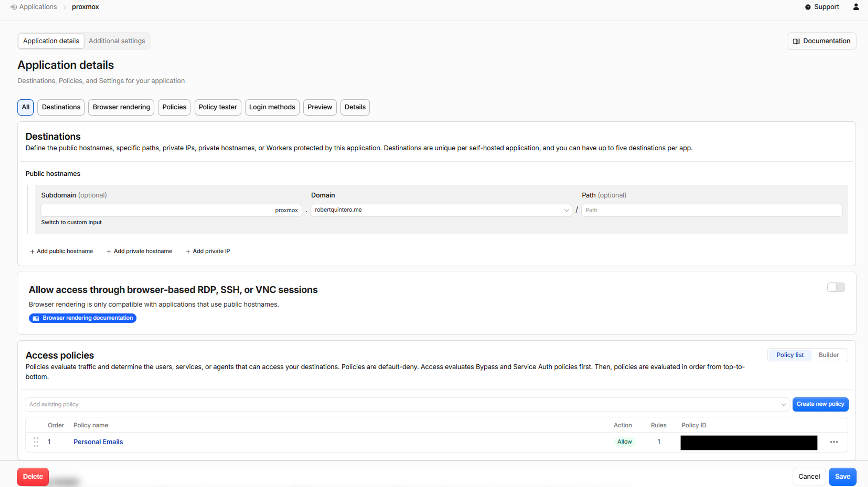Click the plus icon beside Add private hostname
The width and height of the screenshot is (868, 487).
click(109, 252)
